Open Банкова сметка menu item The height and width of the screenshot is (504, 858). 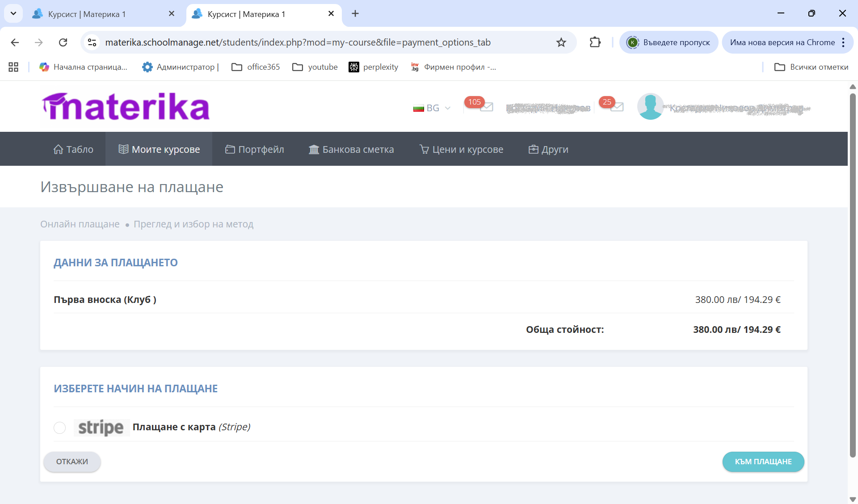(351, 149)
